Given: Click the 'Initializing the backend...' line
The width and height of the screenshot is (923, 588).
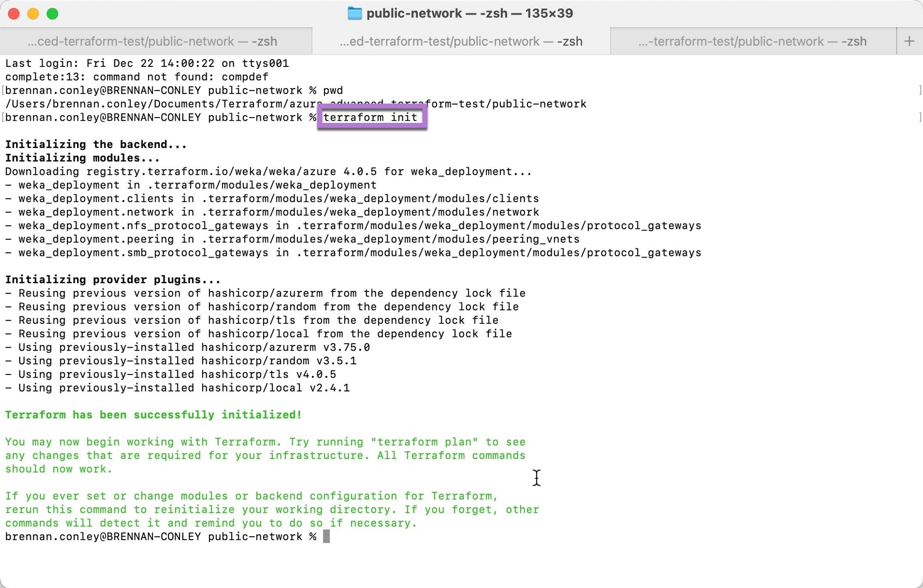Looking at the screenshot, I should pos(96,144).
